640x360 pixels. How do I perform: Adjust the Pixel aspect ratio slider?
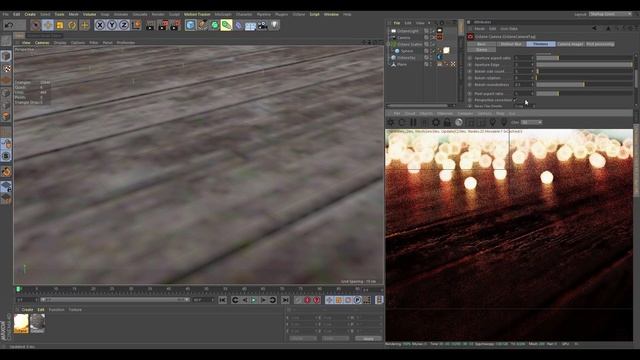[x=584, y=93]
